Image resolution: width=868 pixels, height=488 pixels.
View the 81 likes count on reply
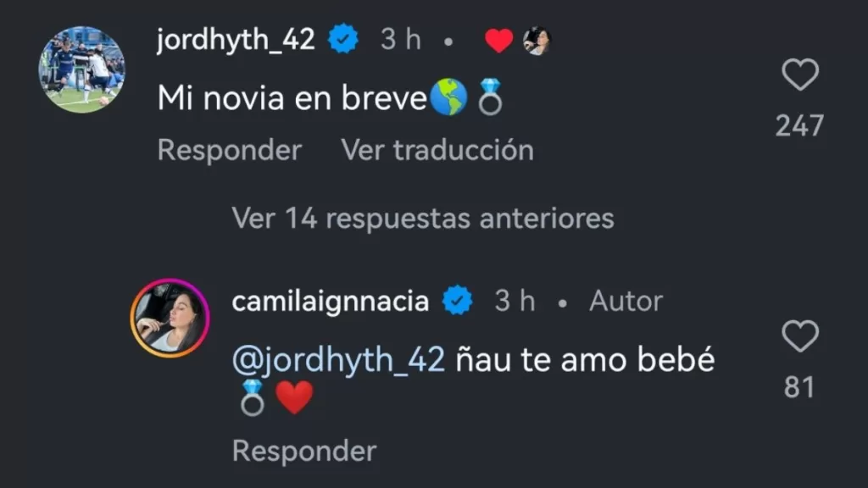pyautogui.click(x=799, y=387)
